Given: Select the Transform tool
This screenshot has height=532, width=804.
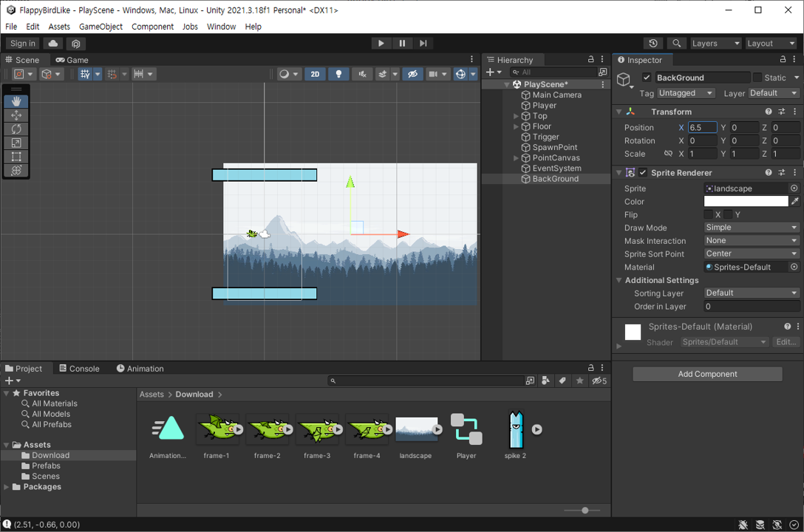Looking at the screenshot, I should click(x=16, y=171).
